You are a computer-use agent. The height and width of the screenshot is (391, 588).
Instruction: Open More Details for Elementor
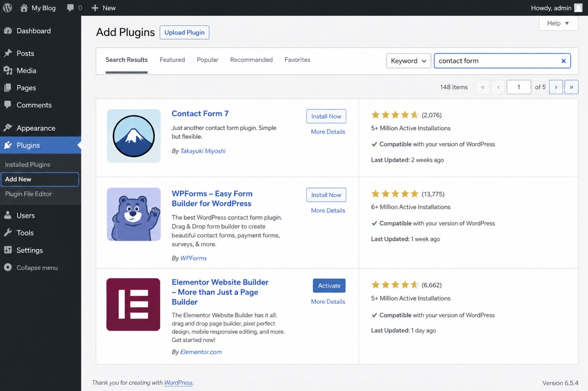click(328, 302)
